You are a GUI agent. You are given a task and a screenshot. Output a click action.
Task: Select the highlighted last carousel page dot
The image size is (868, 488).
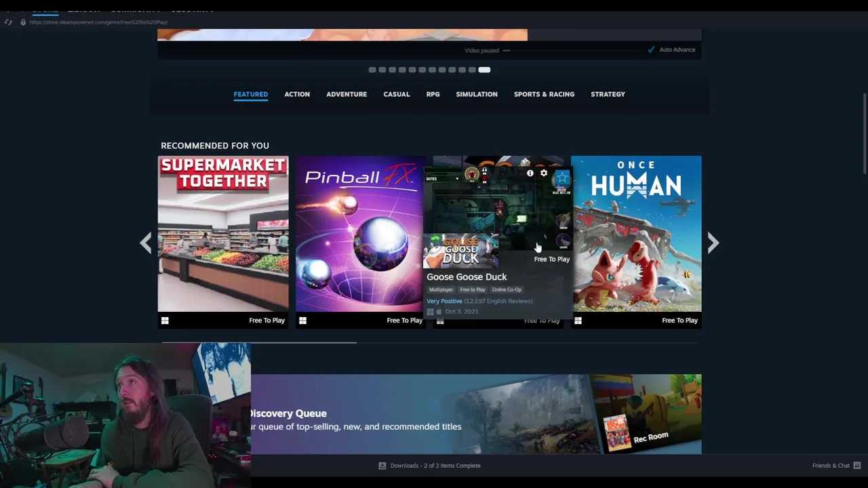[484, 69]
